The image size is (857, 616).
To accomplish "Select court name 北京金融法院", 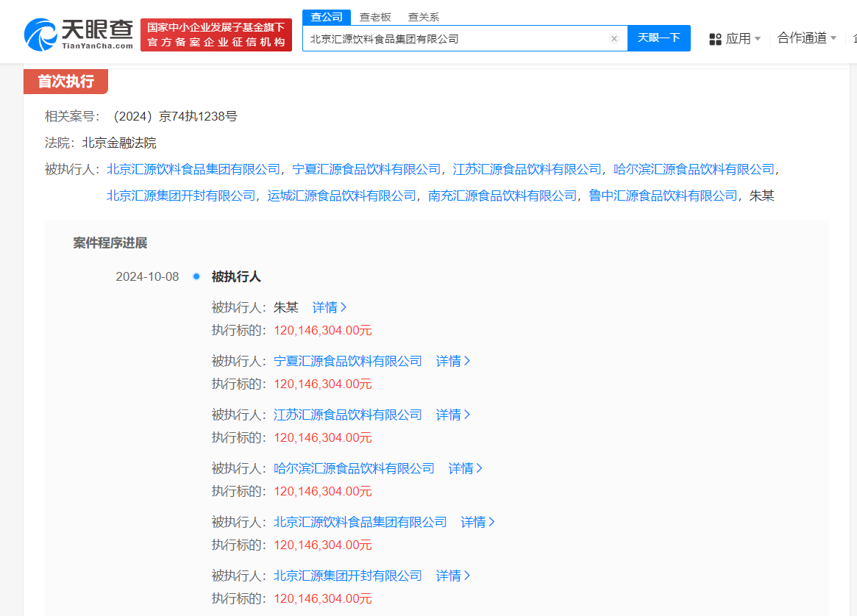I will pyautogui.click(x=119, y=143).
